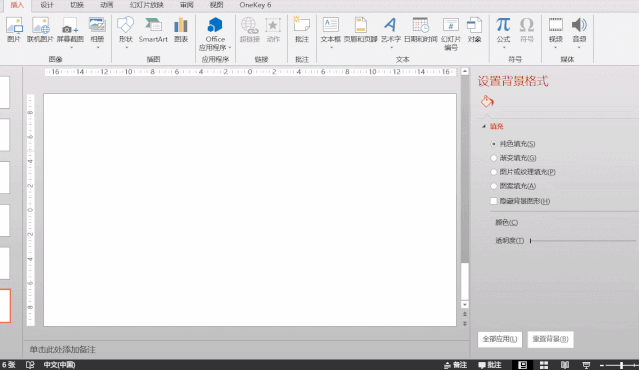Open the 视图 View tab

(x=216, y=5)
